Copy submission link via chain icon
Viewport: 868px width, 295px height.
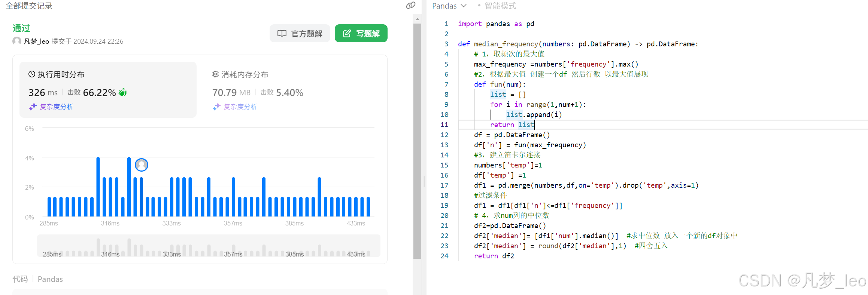pos(411,5)
